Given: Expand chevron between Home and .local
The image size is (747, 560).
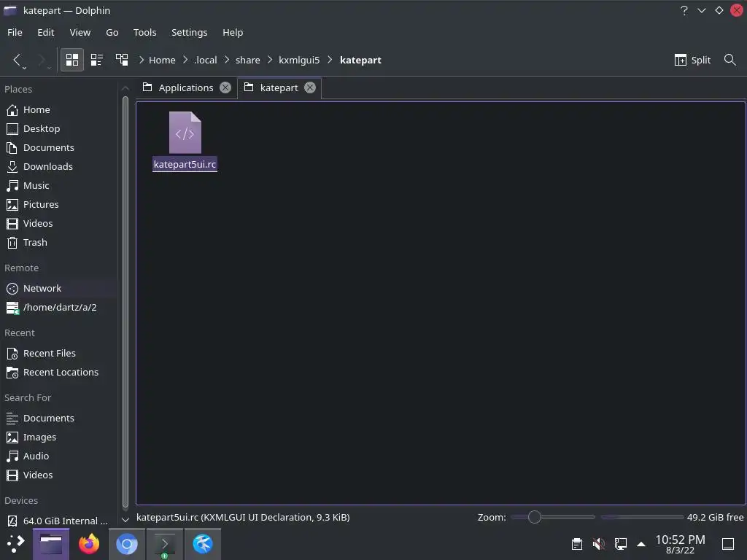Looking at the screenshot, I should [x=185, y=60].
